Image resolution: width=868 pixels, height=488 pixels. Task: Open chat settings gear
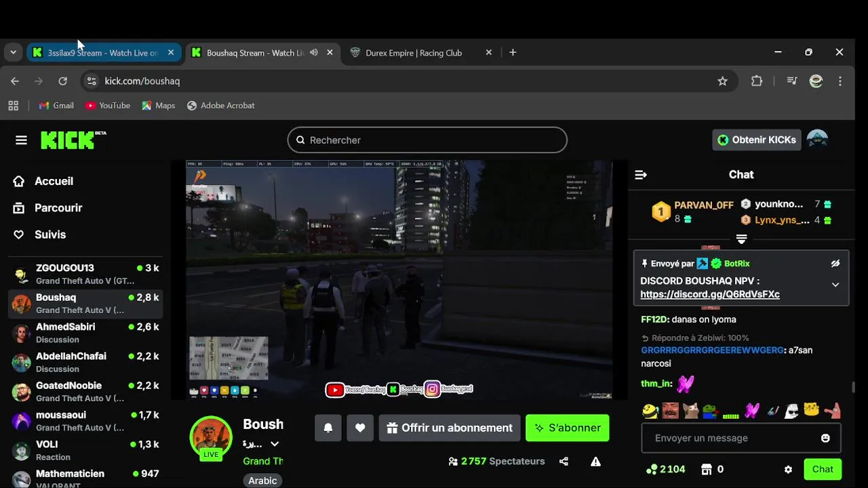coord(788,470)
